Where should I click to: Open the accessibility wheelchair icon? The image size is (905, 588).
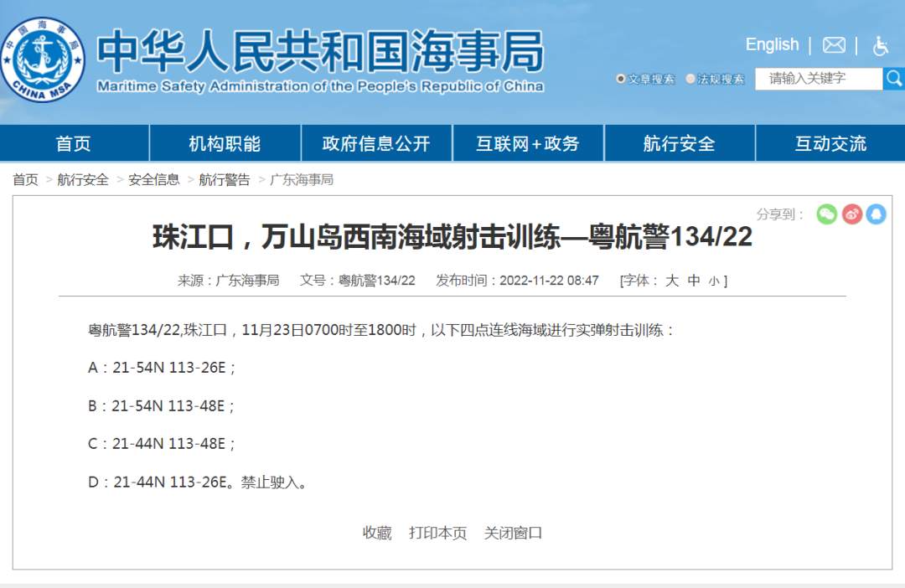click(880, 45)
